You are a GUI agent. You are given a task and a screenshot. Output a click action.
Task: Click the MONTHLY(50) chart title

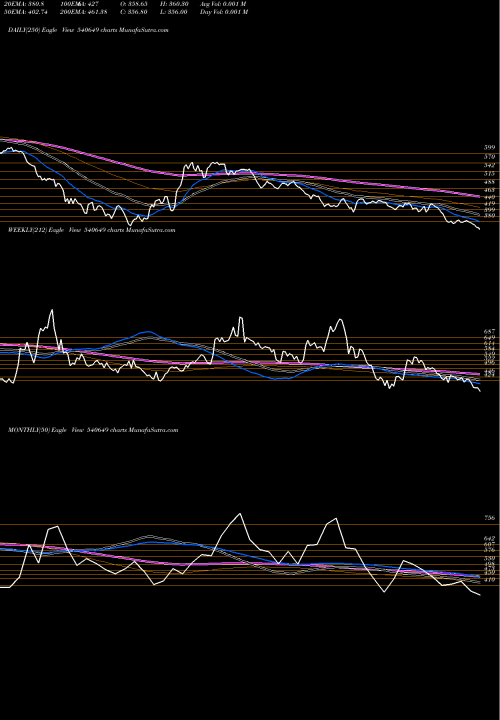(x=93, y=430)
